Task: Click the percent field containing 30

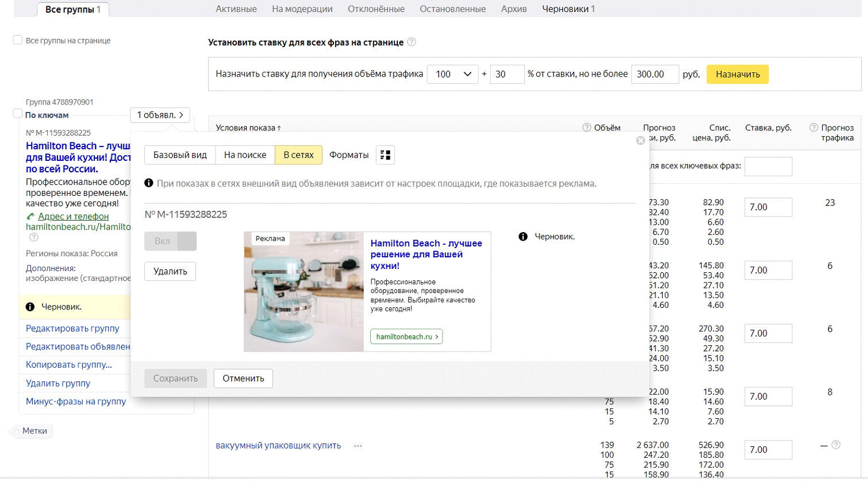Action: tap(507, 74)
